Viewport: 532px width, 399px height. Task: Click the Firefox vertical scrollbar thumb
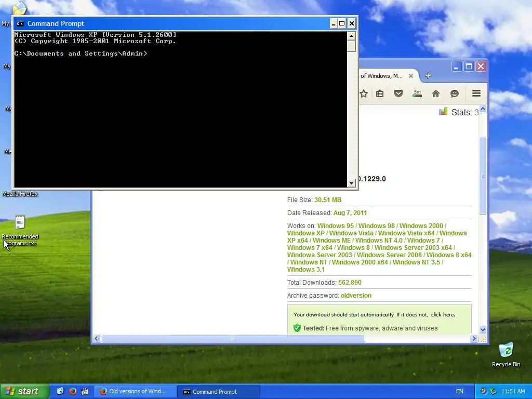[x=483, y=176]
